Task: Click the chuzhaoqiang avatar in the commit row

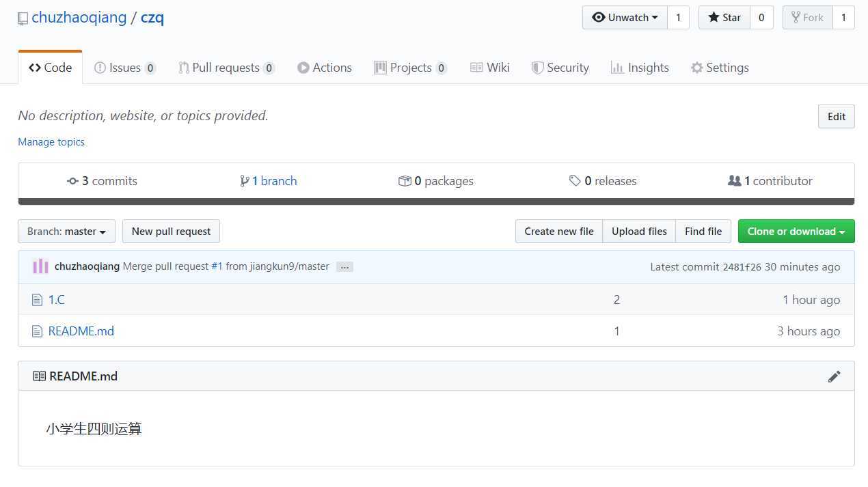Action: [40, 266]
